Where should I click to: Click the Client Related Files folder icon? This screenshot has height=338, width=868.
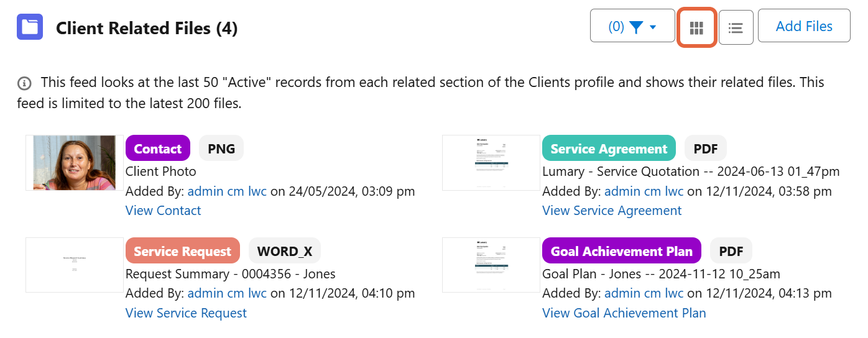pyautogui.click(x=30, y=27)
